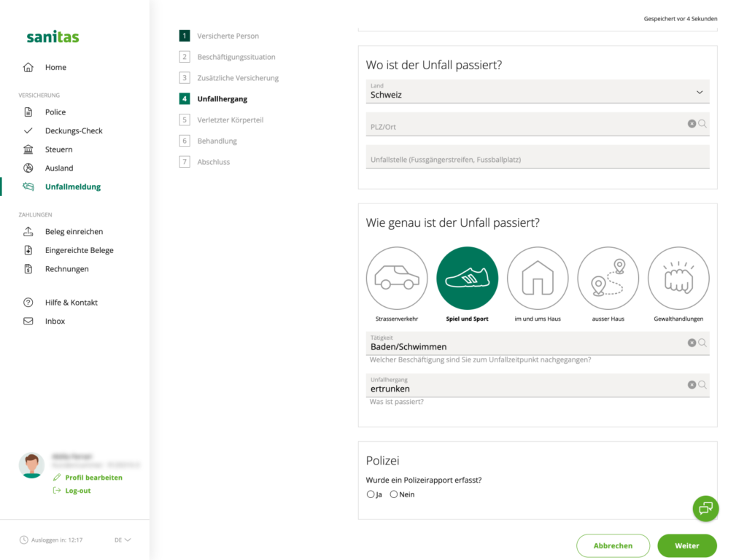Clear the PLZ/Ort field with x icon

[692, 124]
